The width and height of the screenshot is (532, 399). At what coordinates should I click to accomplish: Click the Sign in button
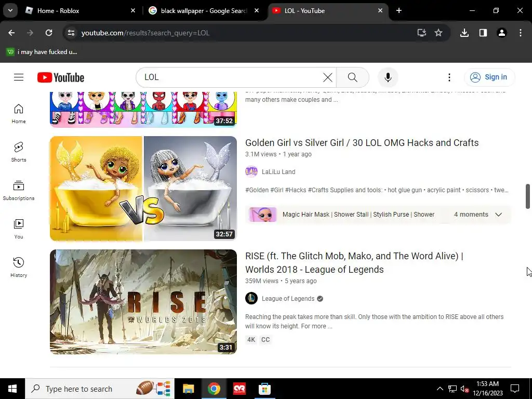(489, 77)
